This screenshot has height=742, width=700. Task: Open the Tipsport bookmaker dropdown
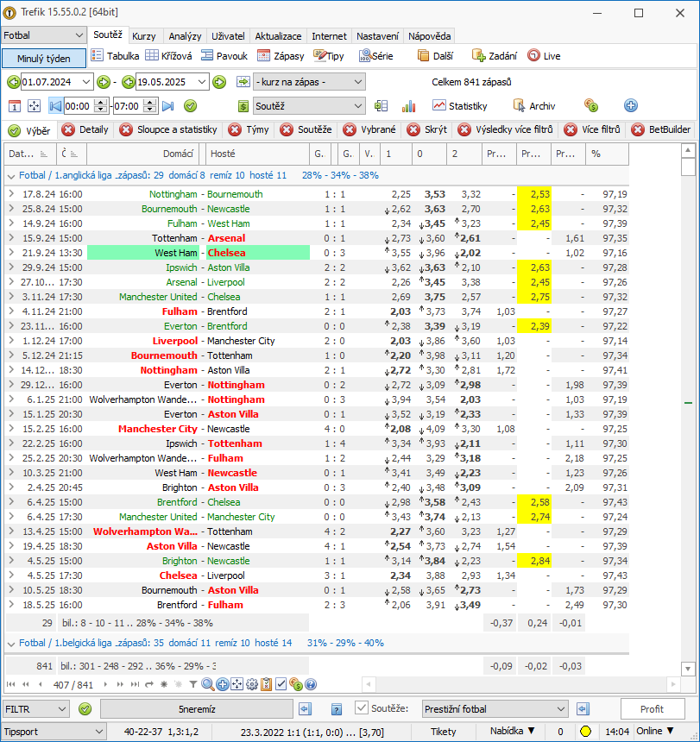[x=53, y=732]
